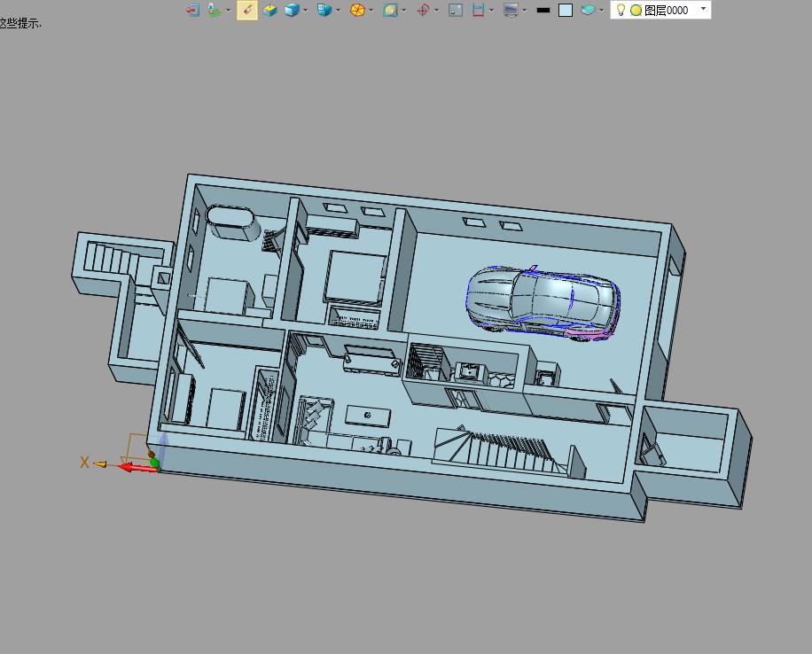Open the section view dropdown arrow

[x=404, y=10]
